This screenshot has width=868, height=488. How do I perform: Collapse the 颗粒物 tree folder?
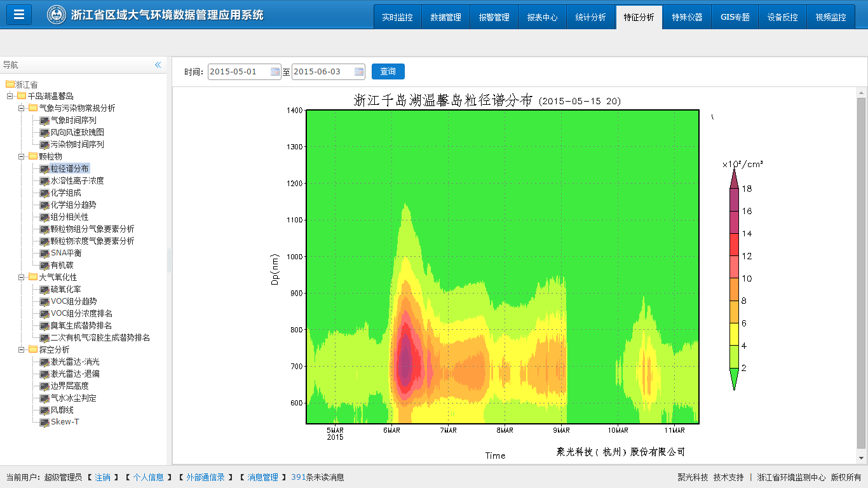click(x=22, y=156)
